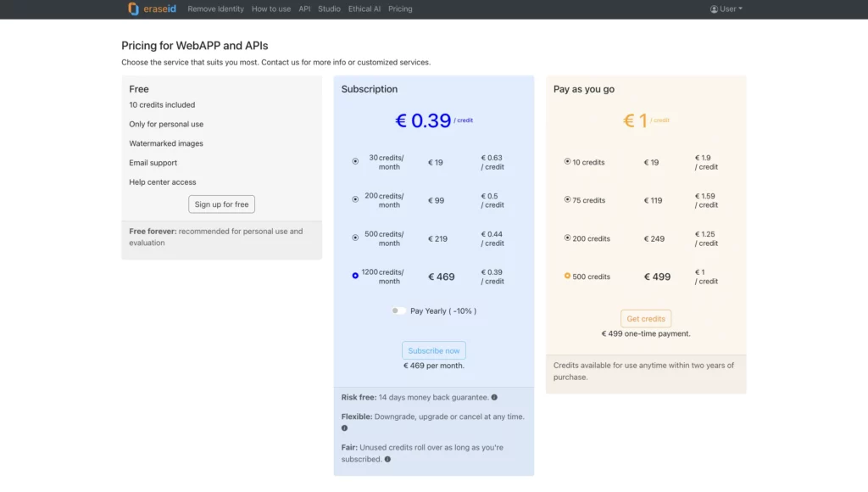Open the Pricing menu item
This screenshot has height=492, width=868.
pos(400,8)
